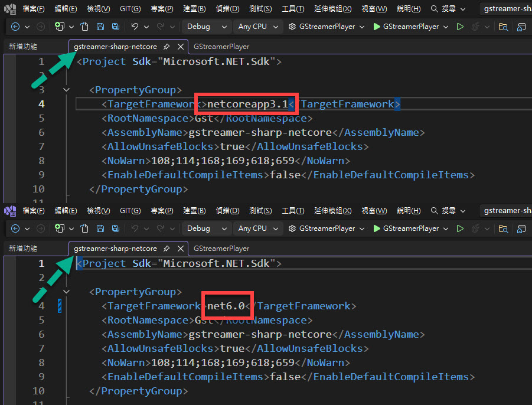
Task: Click Save icon in top window toolbar
Action: point(100,27)
